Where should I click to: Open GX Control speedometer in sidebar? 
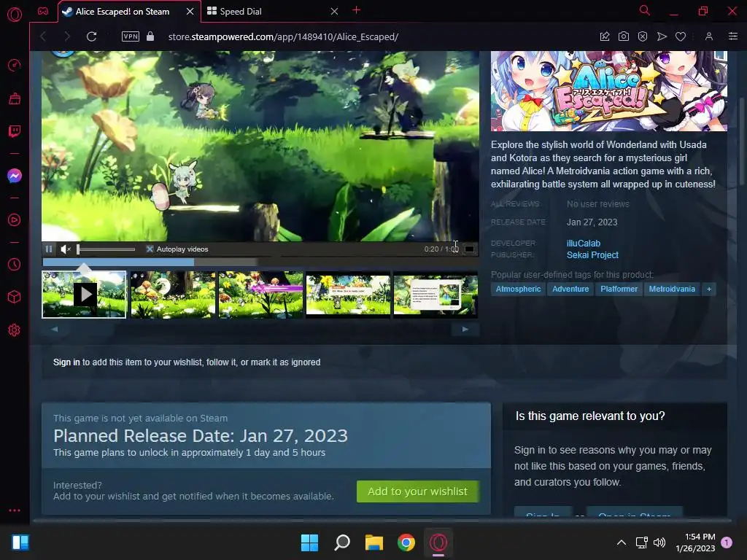(x=15, y=65)
